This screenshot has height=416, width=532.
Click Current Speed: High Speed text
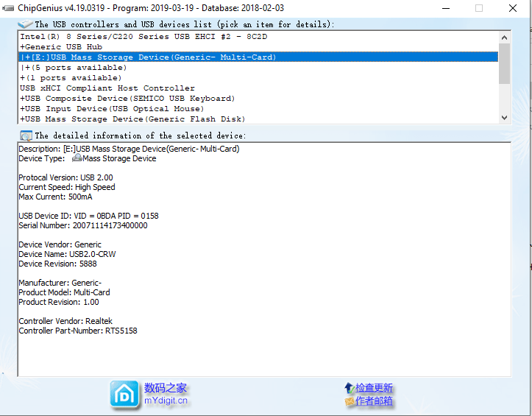point(67,187)
